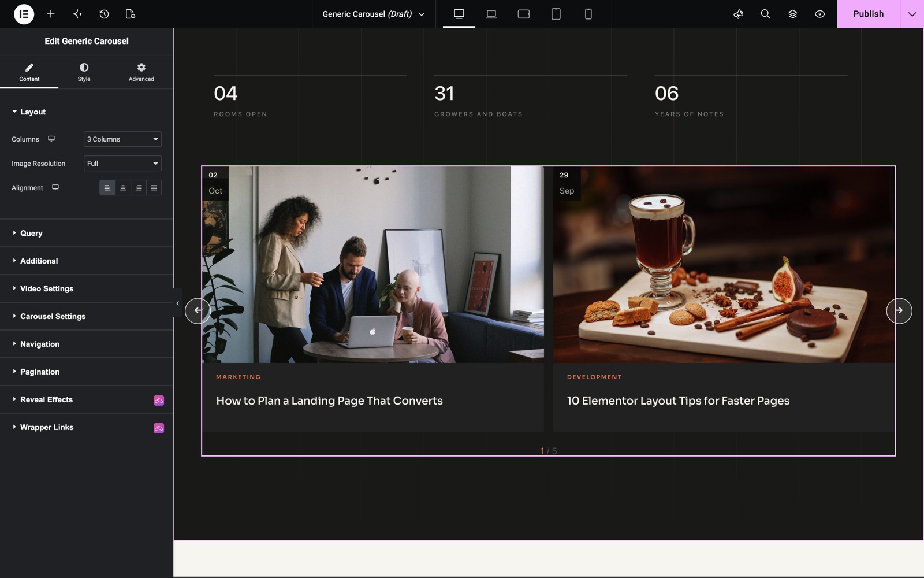Image resolution: width=924 pixels, height=578 pixels.
Task: Switch to the Advanced tab
Action: tap(141, 72)
